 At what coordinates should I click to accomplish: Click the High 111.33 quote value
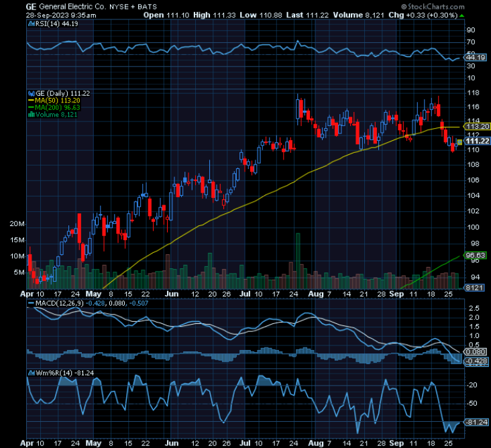point(215,15)
